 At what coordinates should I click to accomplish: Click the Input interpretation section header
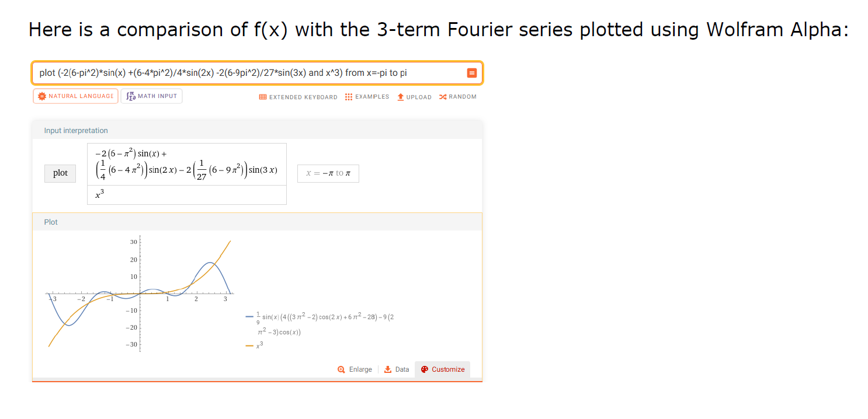[x=76, y=130]
